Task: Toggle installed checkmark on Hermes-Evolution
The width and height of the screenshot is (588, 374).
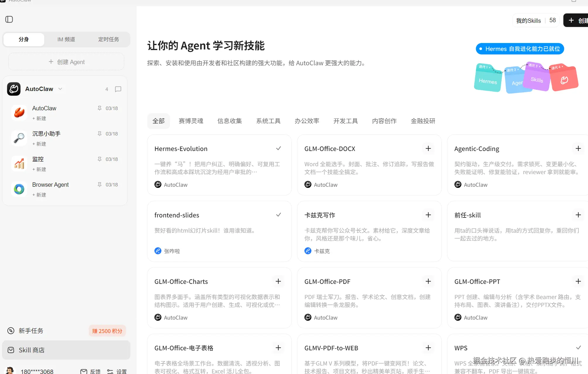Action: click(x=278, y=148)
